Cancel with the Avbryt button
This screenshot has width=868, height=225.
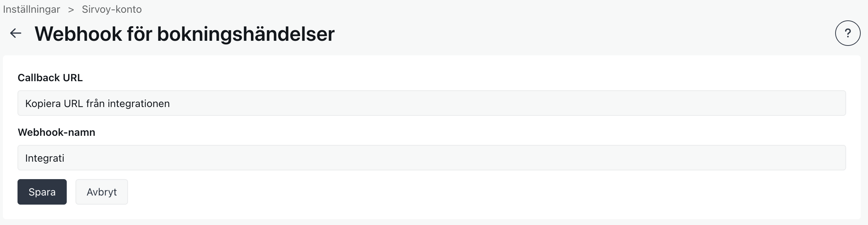[x=101, y=192]
